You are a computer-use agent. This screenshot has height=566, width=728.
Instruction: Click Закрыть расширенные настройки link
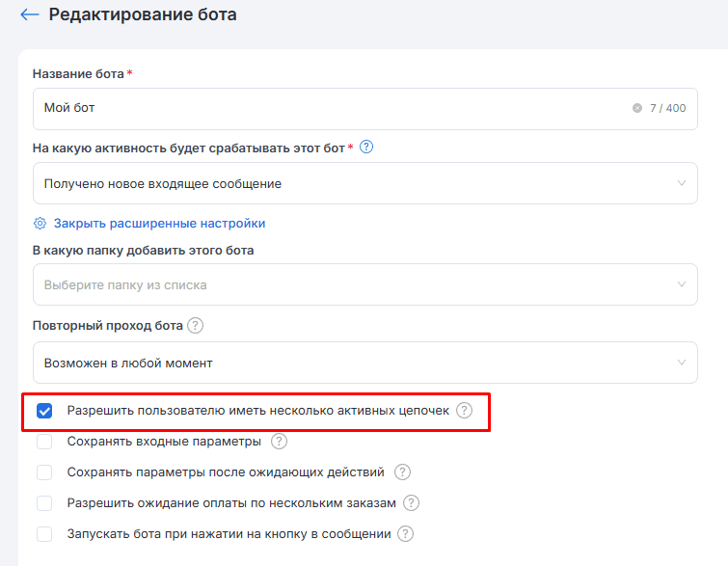coord(159,224)
